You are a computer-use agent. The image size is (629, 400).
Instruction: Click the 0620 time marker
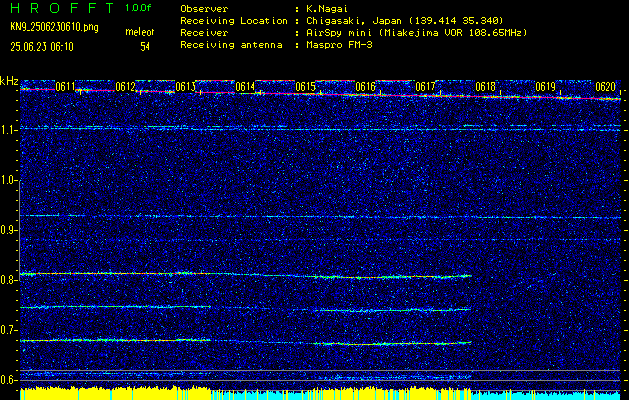pos(605,87)
